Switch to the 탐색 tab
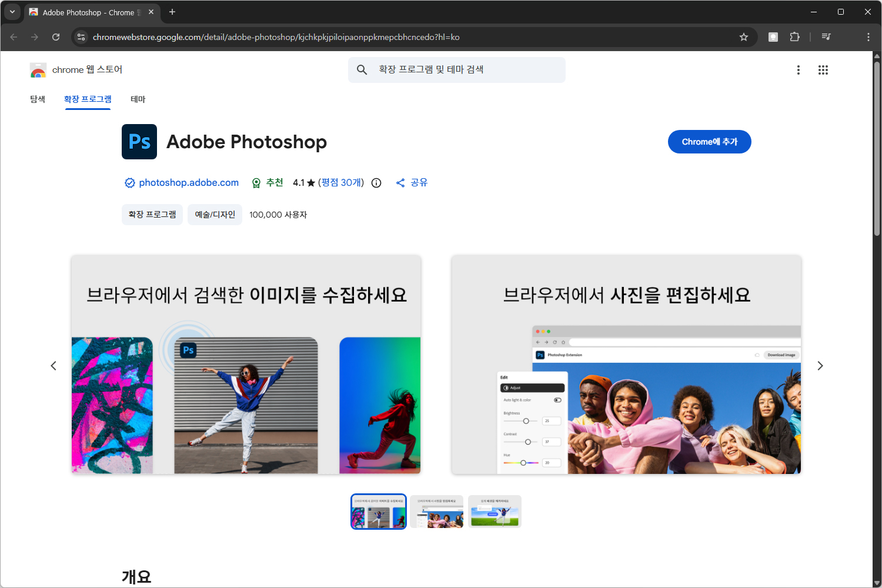882x588 pixels. 38,99
